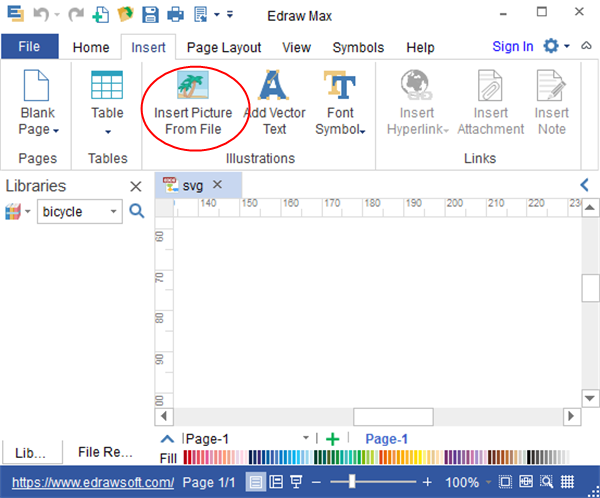The image size is (600, 498).
Task: Add a new page with green plus
Action: click(333, 439)
